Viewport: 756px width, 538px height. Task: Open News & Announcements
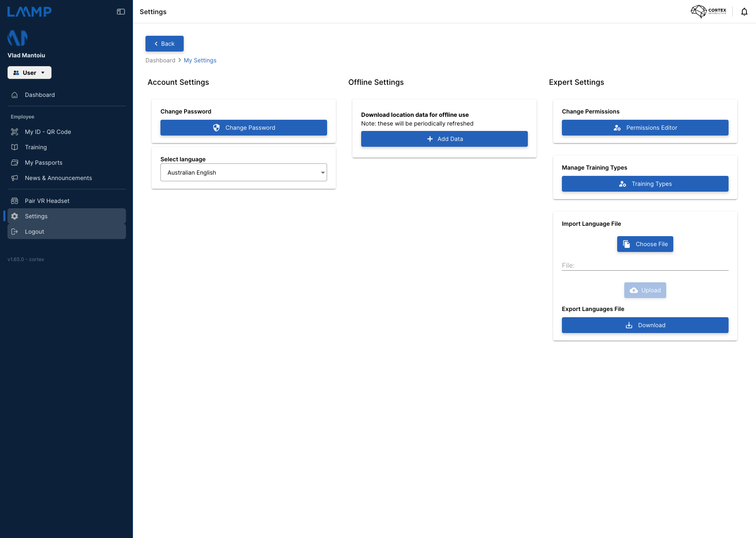[x=66, y=178]
